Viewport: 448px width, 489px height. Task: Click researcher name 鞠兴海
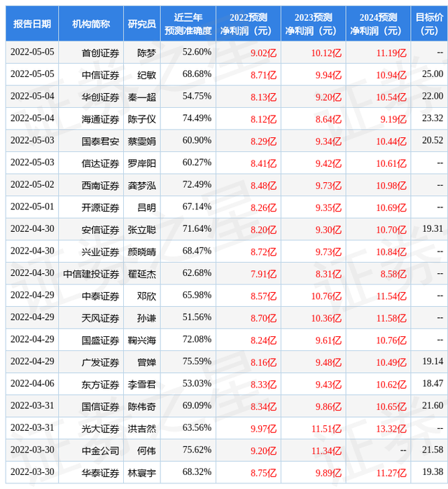[x=142, y=340]
